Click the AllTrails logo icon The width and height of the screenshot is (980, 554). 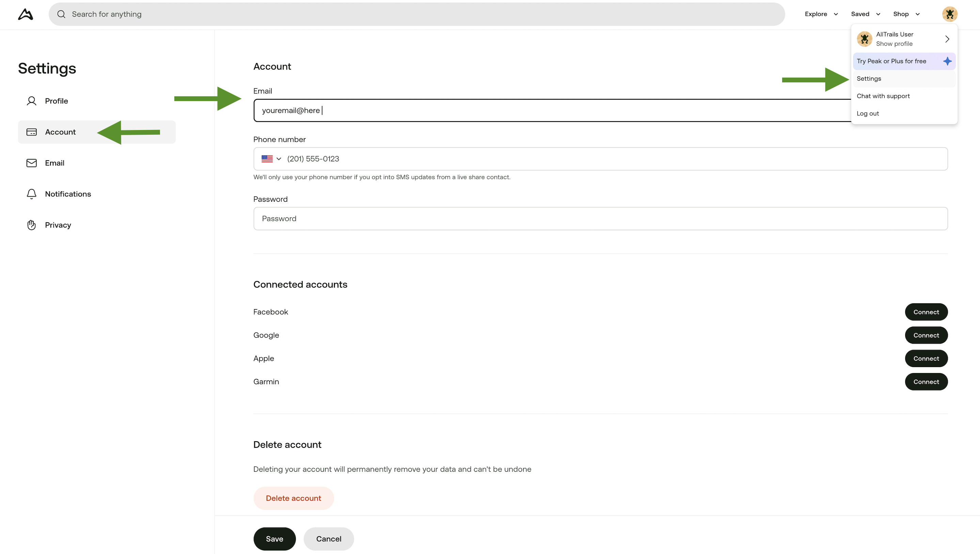(x=26, y=14)
